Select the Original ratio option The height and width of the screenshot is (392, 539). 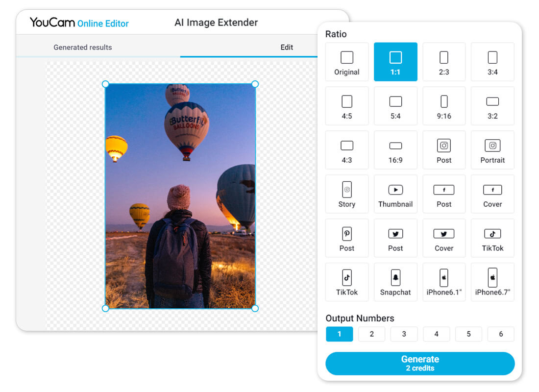[x=346, y=62]
